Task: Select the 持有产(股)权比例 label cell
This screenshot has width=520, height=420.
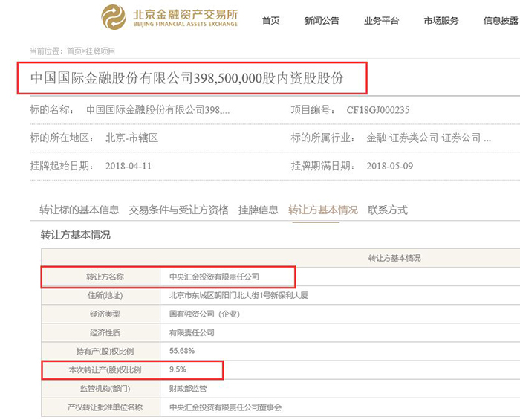Action: (x=101, y=351)
